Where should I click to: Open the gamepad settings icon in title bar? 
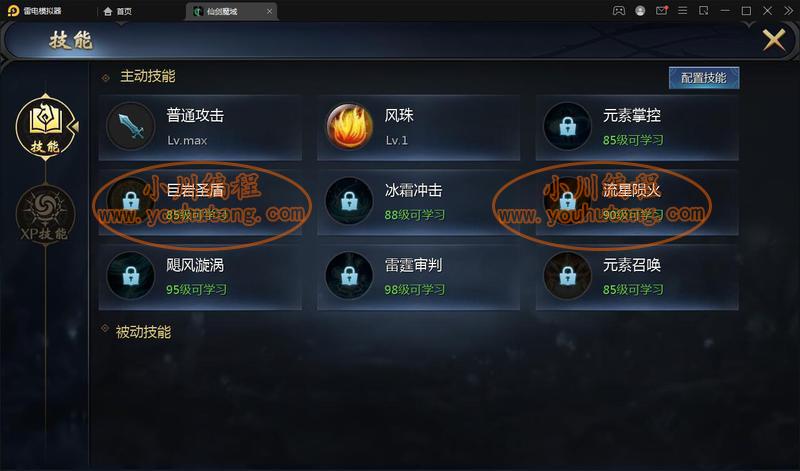click(618, 11)
